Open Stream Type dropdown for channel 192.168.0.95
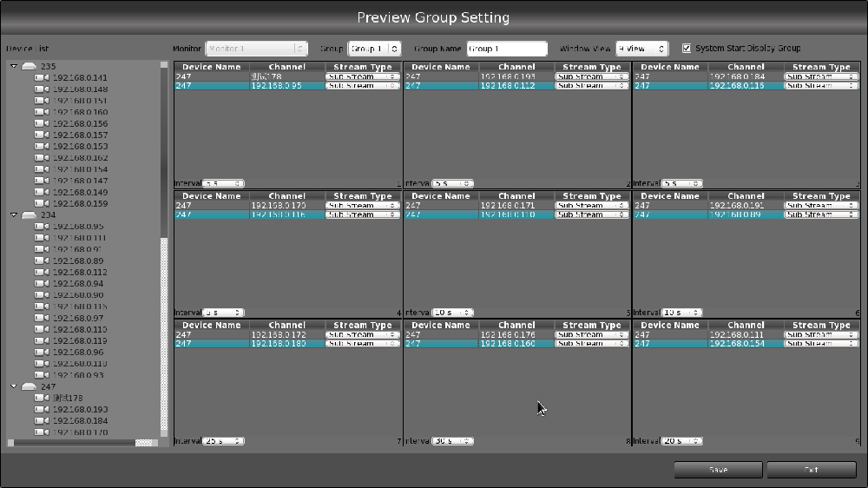This screenshot has height=488, width=868. [362, 86]
